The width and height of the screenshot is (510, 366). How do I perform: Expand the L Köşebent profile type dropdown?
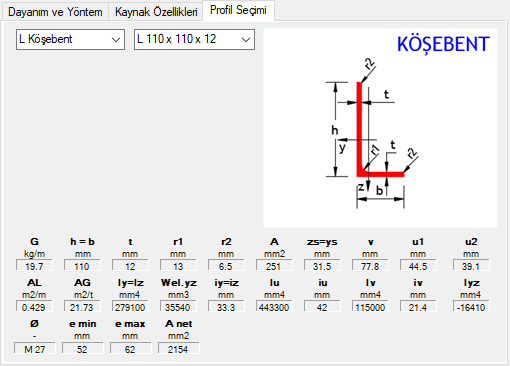[70, 39]
